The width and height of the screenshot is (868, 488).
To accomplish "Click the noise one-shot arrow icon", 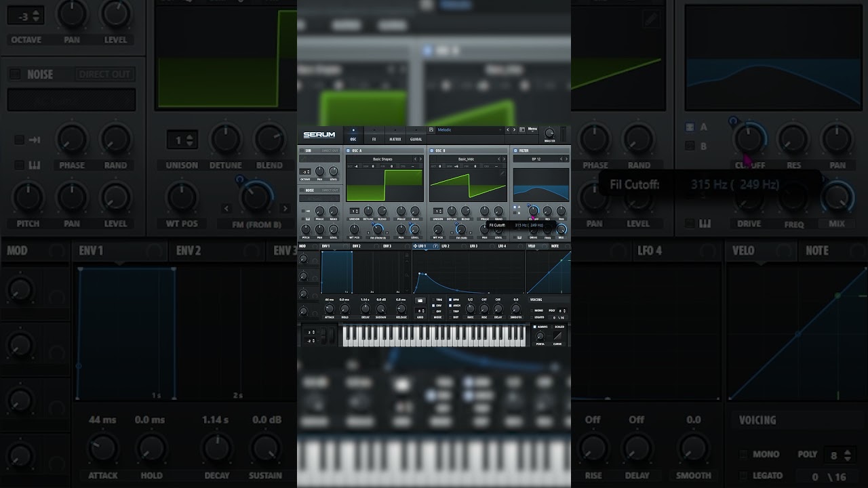I will tap(308, 211).
